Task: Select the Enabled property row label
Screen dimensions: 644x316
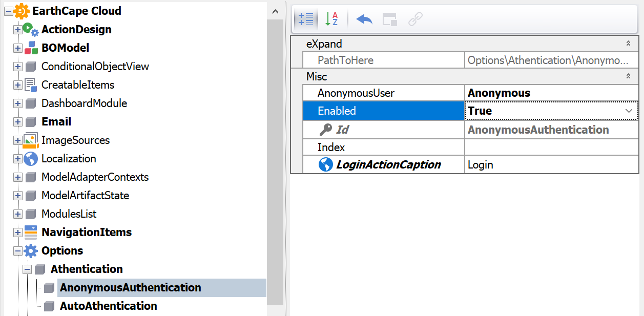Action: point(384,111)
